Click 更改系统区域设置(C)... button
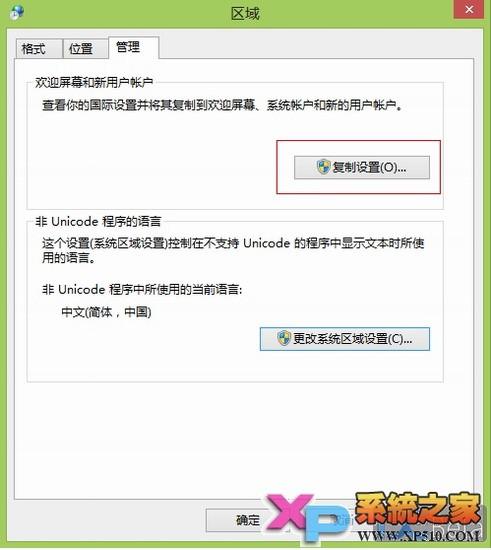Viewport: 491px width, 550px height. pos(345,339)
